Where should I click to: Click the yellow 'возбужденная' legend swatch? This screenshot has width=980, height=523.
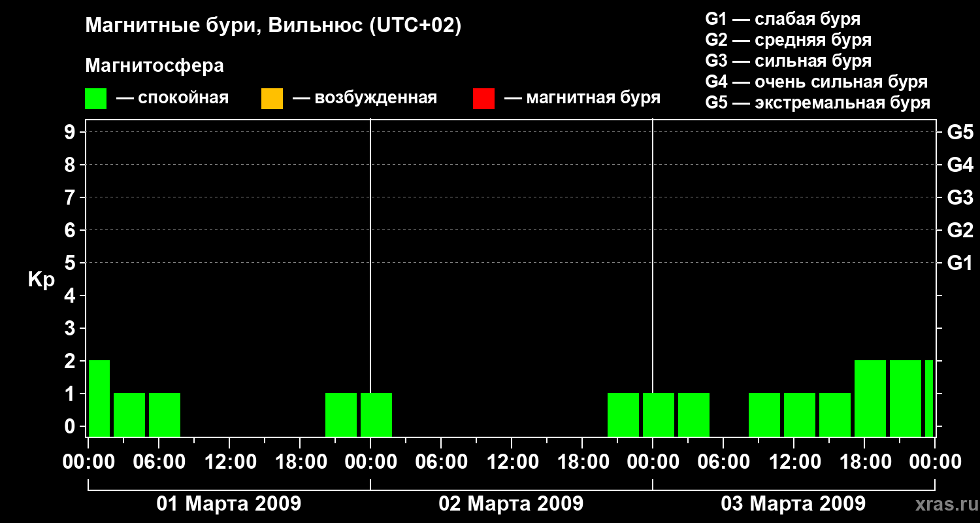pyautogui.click(x=272, y=99)
